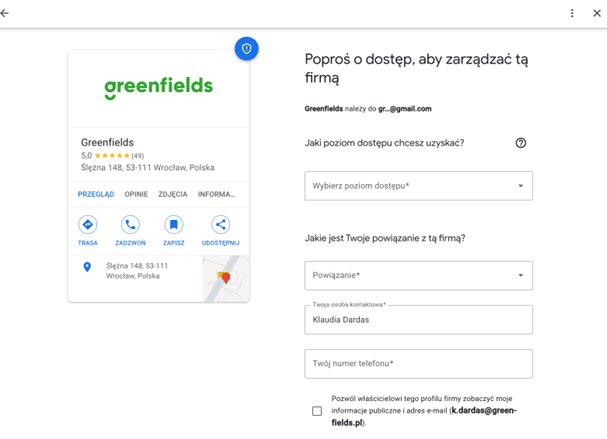The image size is (607, 439).
Task: Click the Zapisz bookmark icon
Action: 174,225
